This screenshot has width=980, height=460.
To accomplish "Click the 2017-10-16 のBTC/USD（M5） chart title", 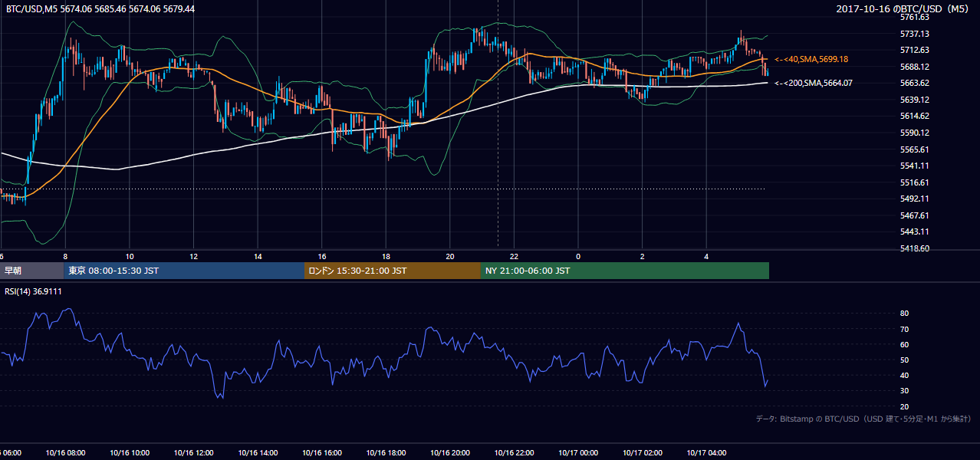I will coord(904,8).
